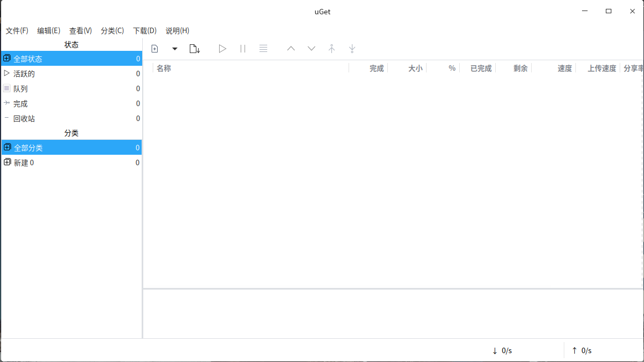The width and height of the screenshot is (644, 362).
Task: Click the move-to-top toolbar icon
Action: (331, 49)
